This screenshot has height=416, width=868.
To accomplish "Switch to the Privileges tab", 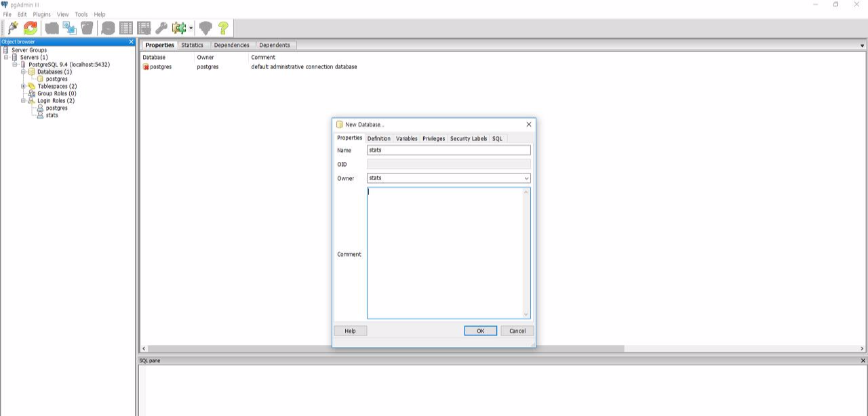I will coord(433,138).
